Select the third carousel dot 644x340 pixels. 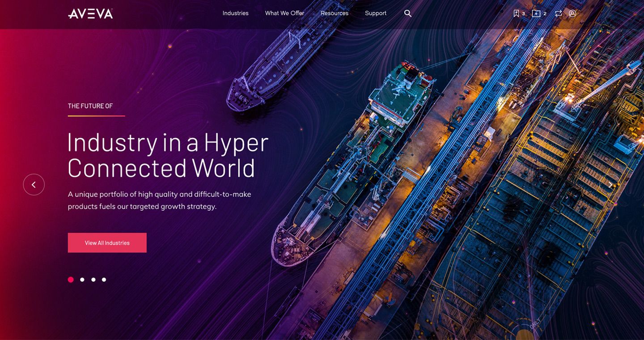pyautogui.click(x=93, y=280)
